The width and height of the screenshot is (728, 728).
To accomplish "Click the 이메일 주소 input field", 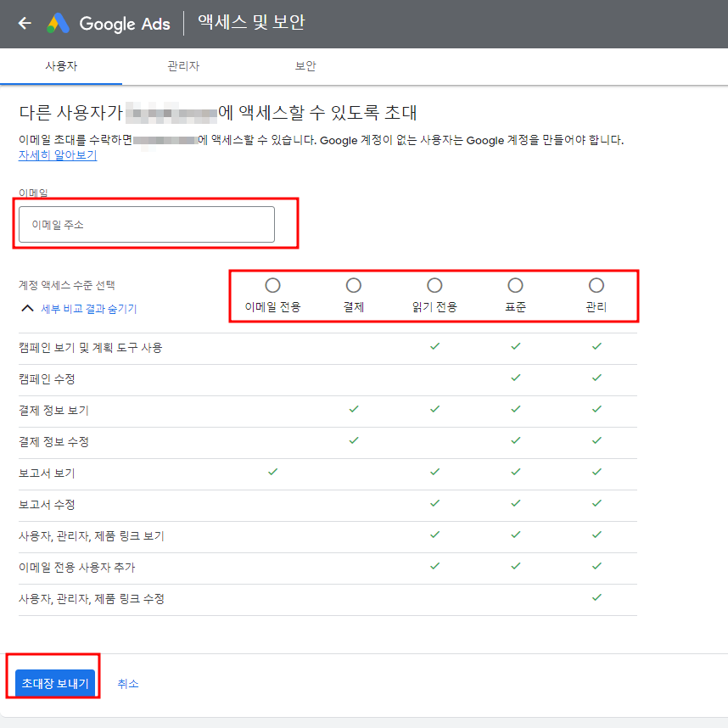I will tap(144, 223).
